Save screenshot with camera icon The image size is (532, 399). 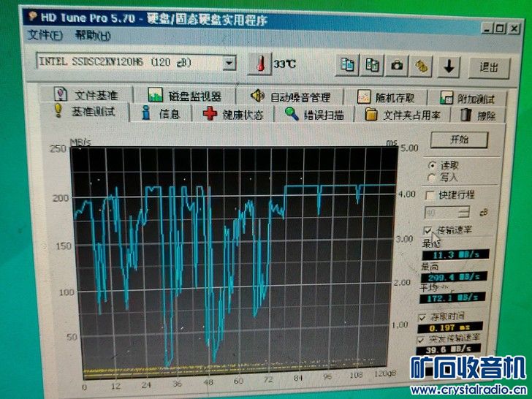(397, 66)
